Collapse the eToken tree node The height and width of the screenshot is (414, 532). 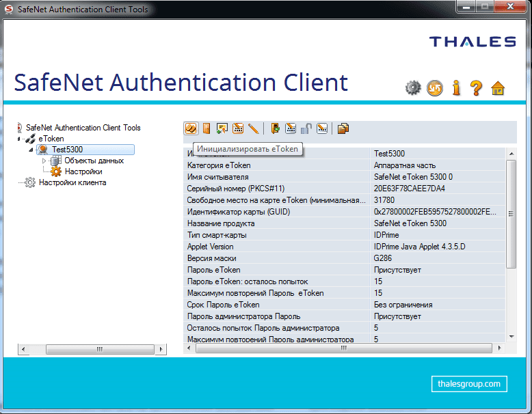pos(18,139)
